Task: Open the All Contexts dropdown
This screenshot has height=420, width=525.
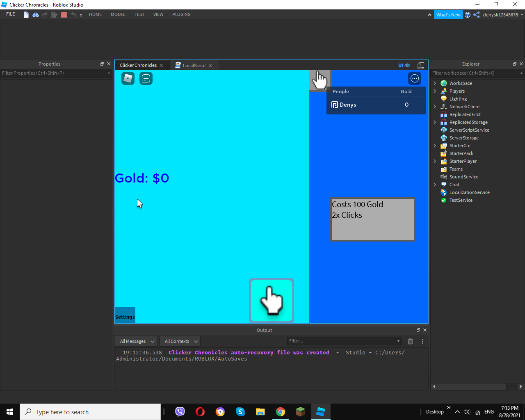Action: coord(180,341)
